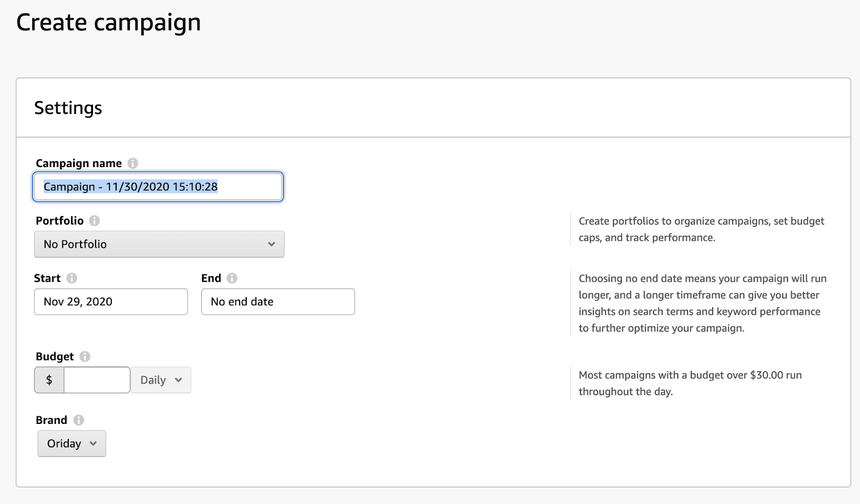Click the info icon beside Campaign name
Image resolution: width=860 pixels, height=504 pixels.
tap(133, 163)
